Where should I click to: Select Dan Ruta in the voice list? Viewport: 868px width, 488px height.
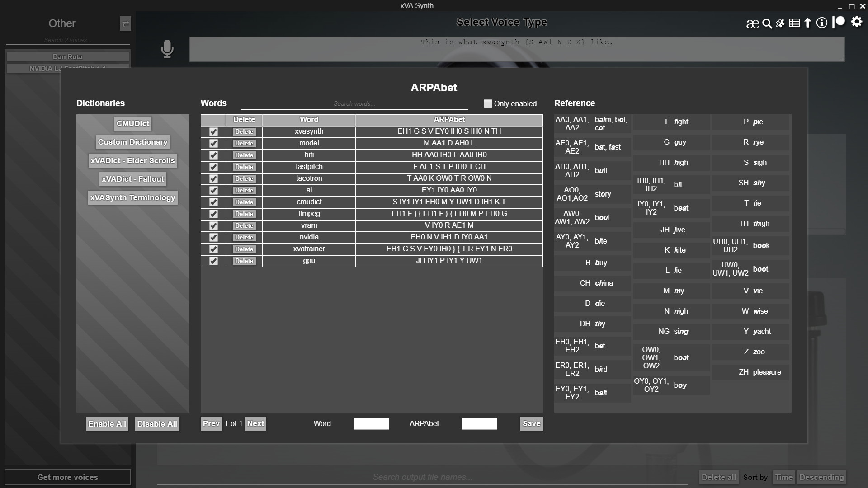click(x=67, y=56)
